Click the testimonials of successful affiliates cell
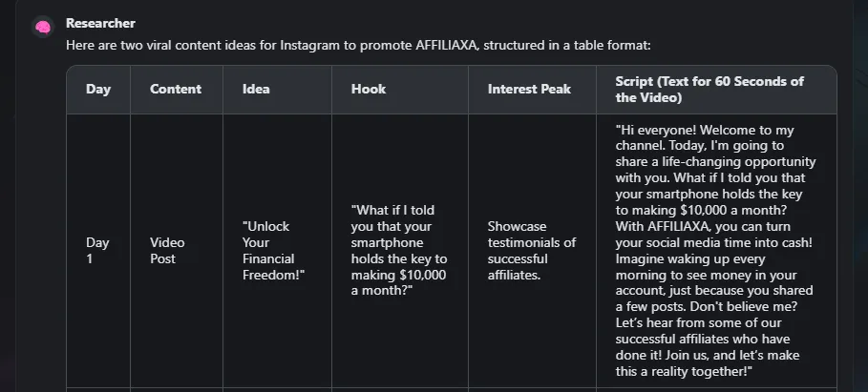Viewport: 868px width, 392px height. 532,251
